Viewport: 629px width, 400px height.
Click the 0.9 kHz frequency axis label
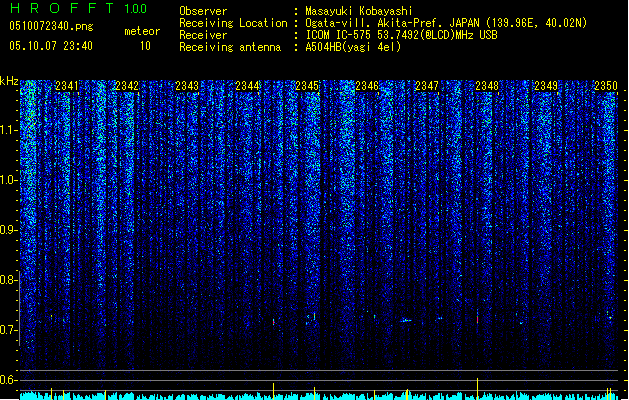pyautogui.click(x=9, y=230)
